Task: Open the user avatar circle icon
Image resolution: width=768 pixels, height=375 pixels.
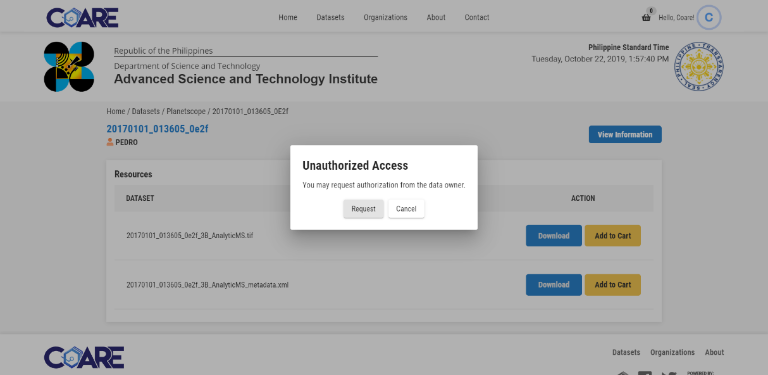Action: pos(709,18)
